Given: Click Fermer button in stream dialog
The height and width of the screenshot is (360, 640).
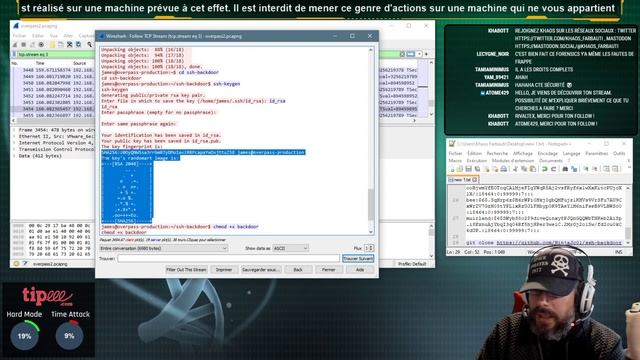Looking at the screenshot, I should pyautogui.click(x=329, y=270).
